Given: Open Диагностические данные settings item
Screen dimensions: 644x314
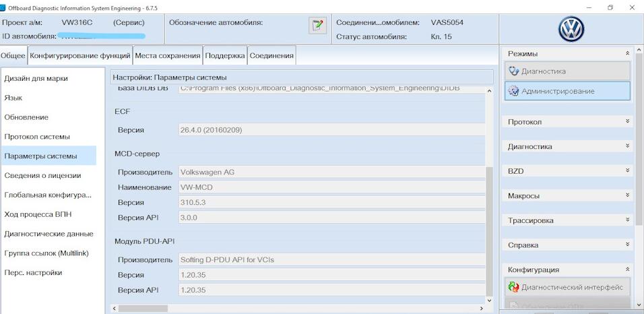Looking at the screenshot, I should click(x=48, y=234).
